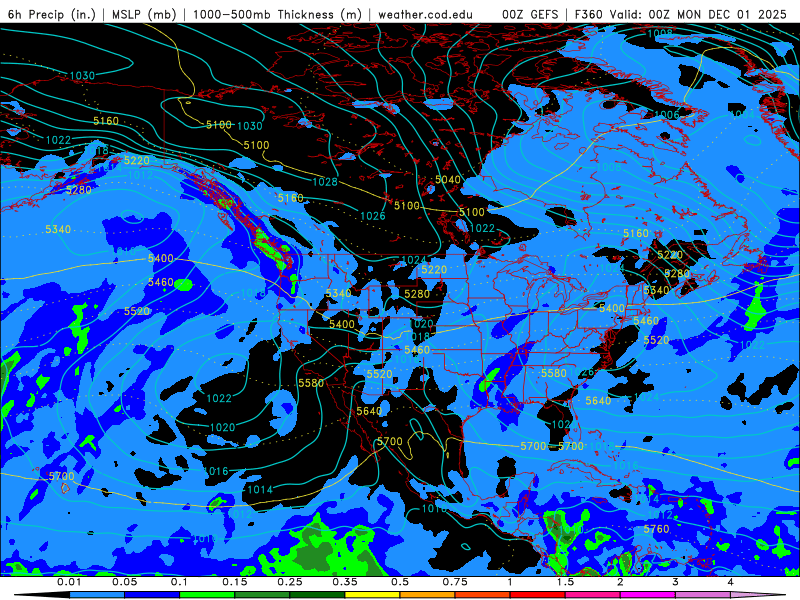Select the 'F360 Valid: 00Z MON DEC 01 2025' text
The height and width of the screenshot is (600, 800).
coord(681,14)
